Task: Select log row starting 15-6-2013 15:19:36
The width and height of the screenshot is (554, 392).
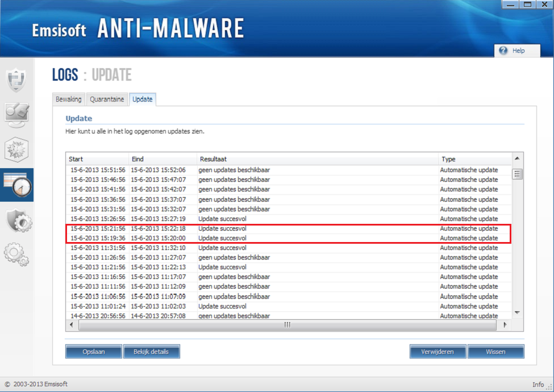Action: (x=289, y=238)
